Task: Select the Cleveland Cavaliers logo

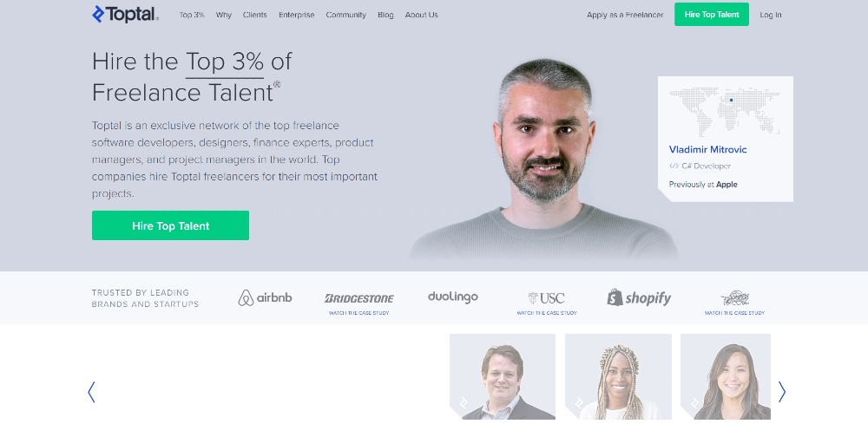Action: pos(734,298)
